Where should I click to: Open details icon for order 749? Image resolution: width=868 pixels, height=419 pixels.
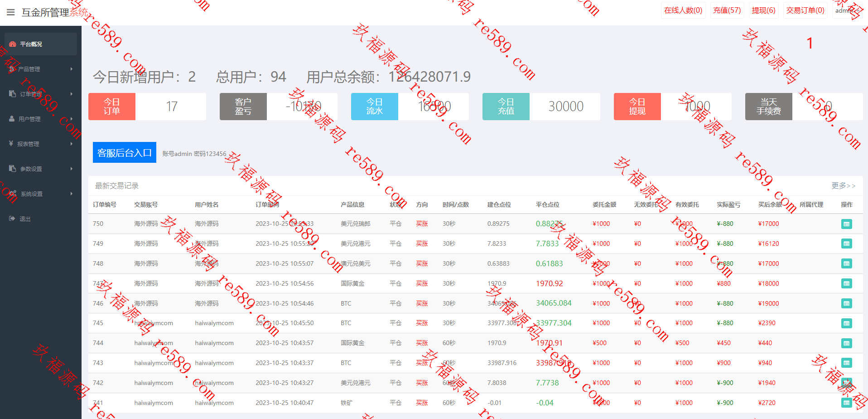click(846, 244)
